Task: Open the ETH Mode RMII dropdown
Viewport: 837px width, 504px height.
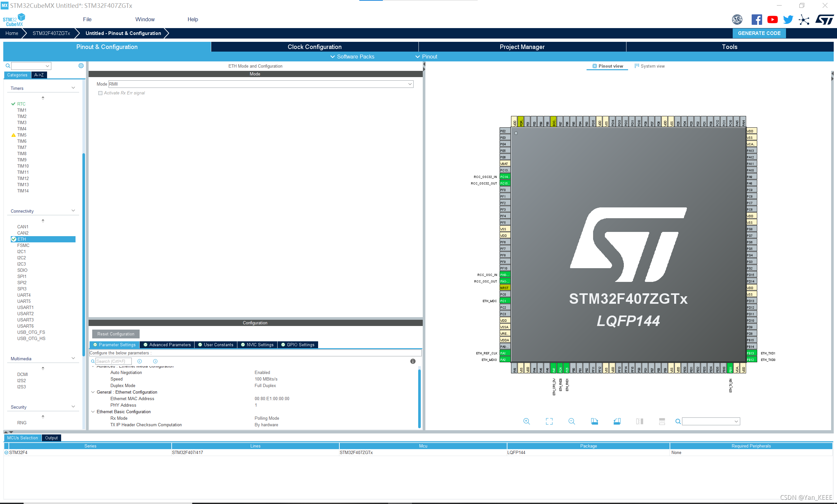Action: [x=410, y=84]
